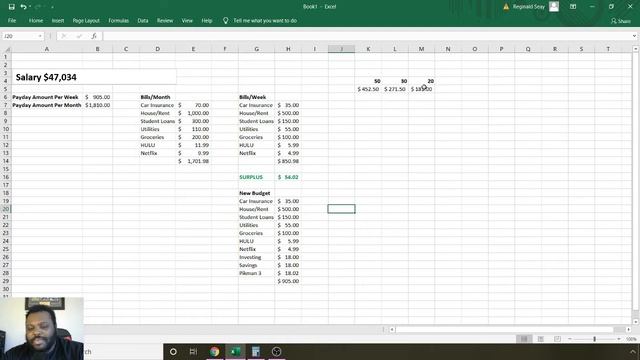Select column M header

pyautogui.click(x=421, y=49)
